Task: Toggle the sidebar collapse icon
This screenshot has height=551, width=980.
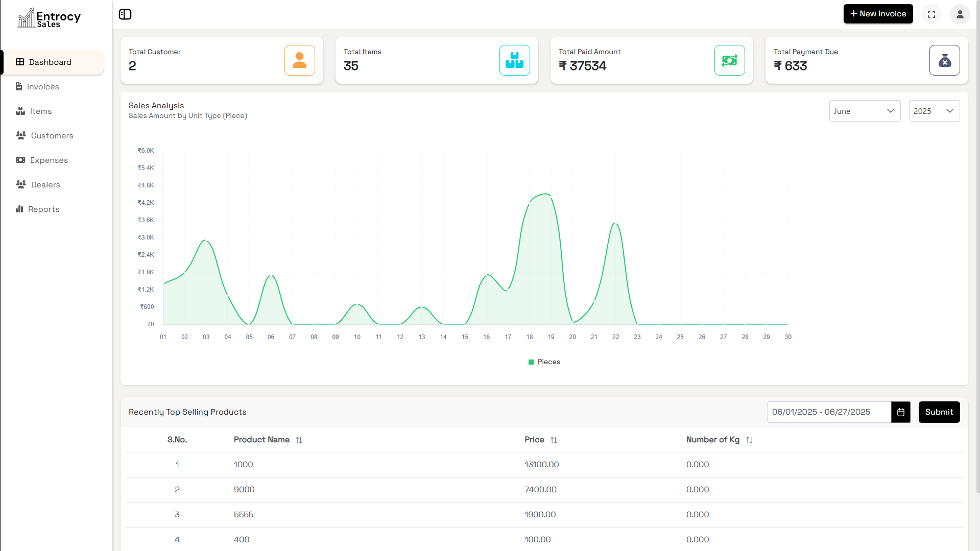Action: tap(125, 14)
